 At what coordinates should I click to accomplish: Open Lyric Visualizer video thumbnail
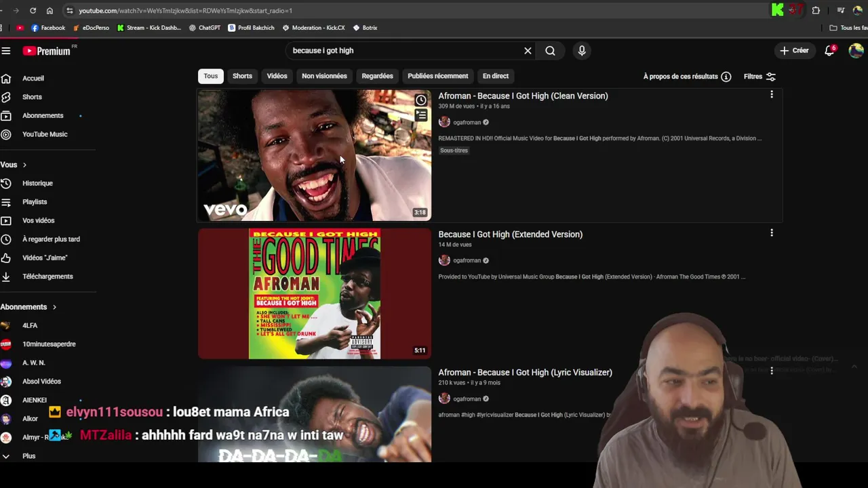314,414
